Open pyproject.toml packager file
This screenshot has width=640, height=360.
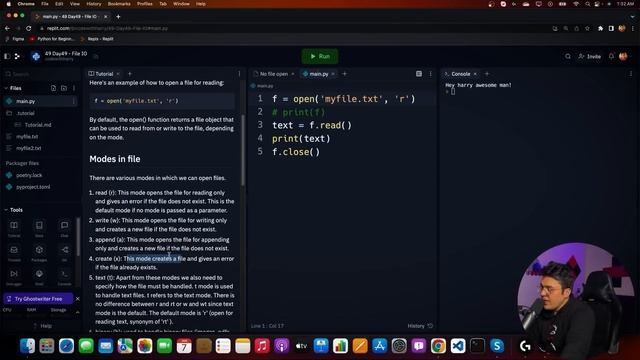33,187
